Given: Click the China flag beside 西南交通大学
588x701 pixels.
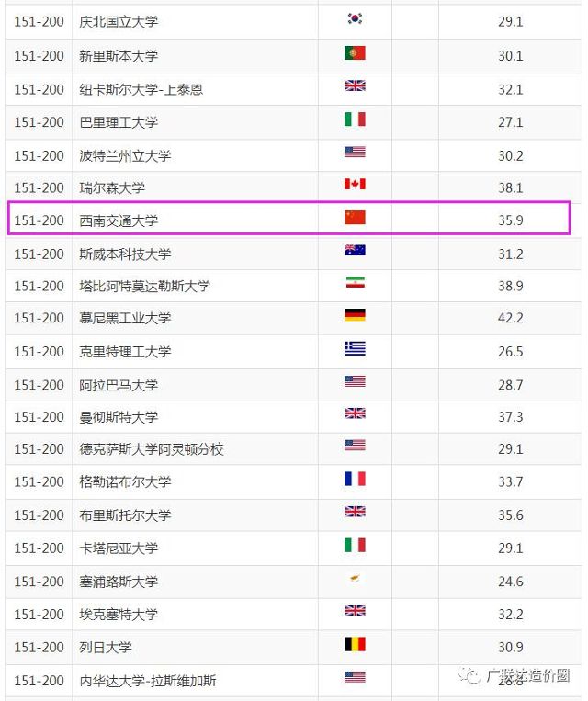Looking at the screenshot, I should tap(355, 217).
